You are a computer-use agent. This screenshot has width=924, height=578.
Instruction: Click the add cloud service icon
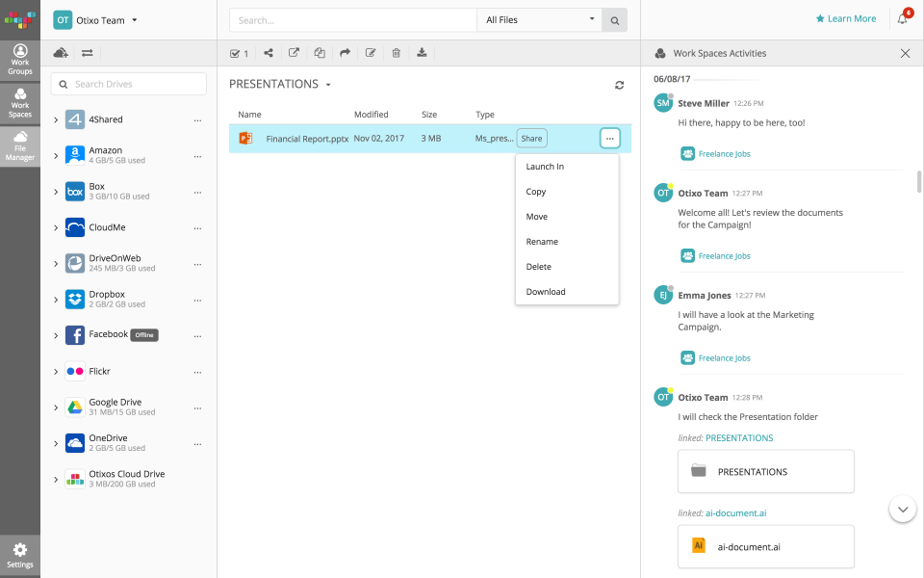tap(60, 53)
